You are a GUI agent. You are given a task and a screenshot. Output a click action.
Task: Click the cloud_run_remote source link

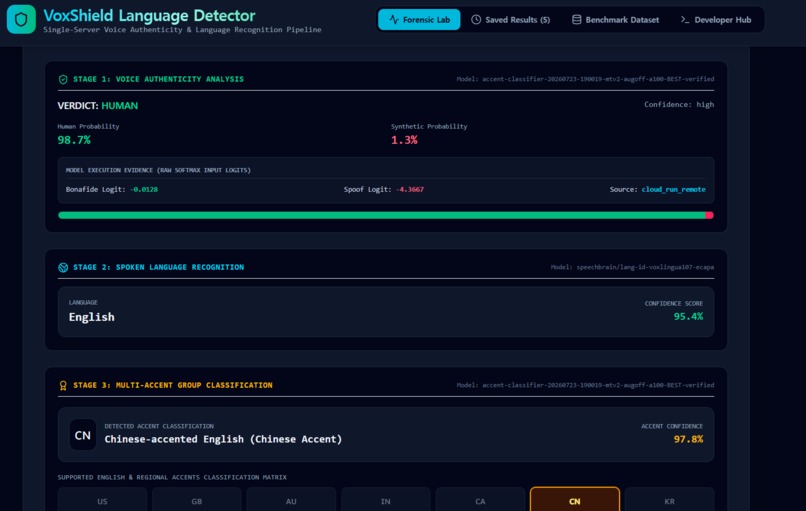pos(673,189)
